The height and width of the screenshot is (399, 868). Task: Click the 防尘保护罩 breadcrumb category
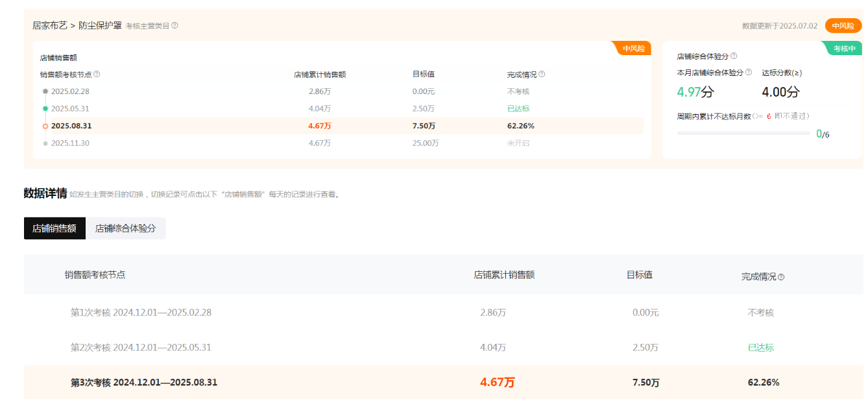tap(100, 26)
